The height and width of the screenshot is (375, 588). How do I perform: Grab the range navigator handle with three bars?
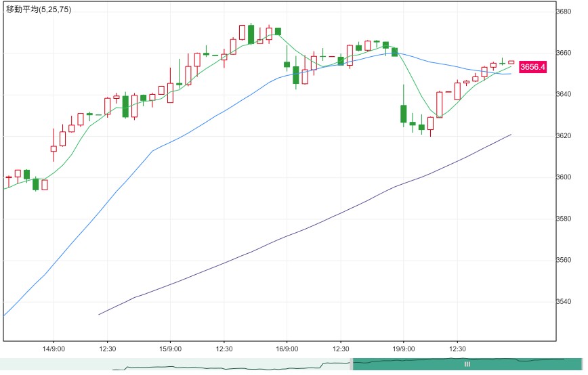click(467, 364)
